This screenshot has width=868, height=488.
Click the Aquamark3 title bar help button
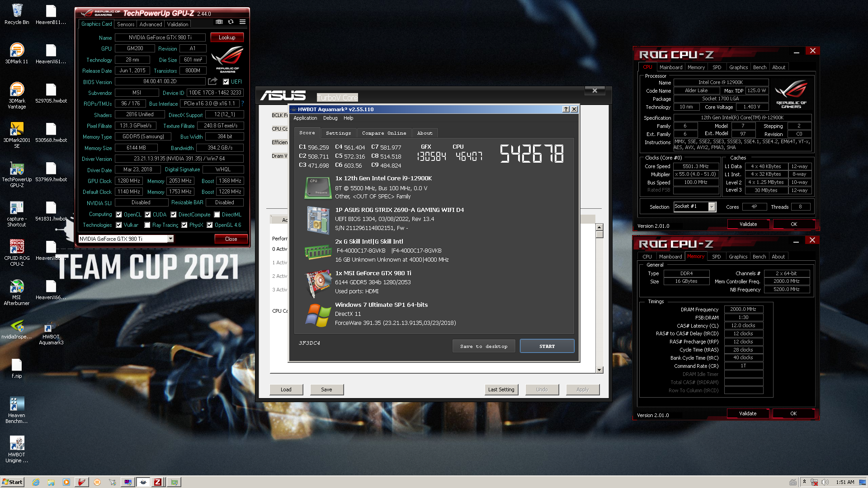(x=566, y=109)
